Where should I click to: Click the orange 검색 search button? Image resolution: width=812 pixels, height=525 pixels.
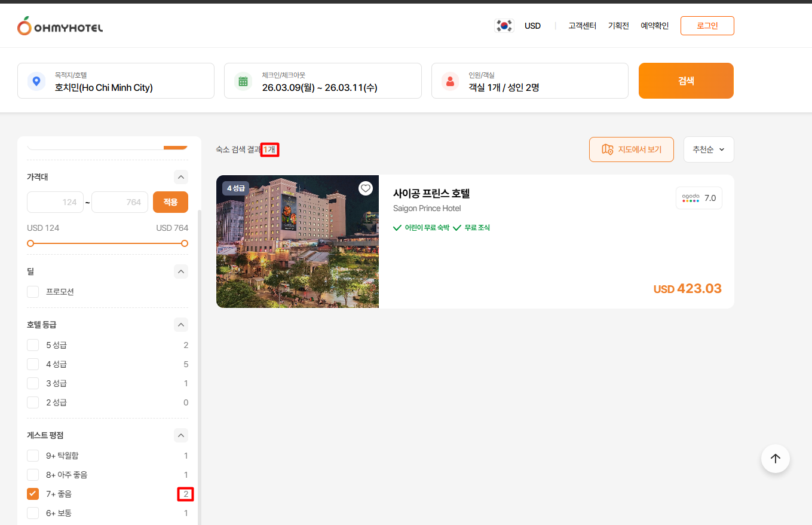click(x=686, y=81)
